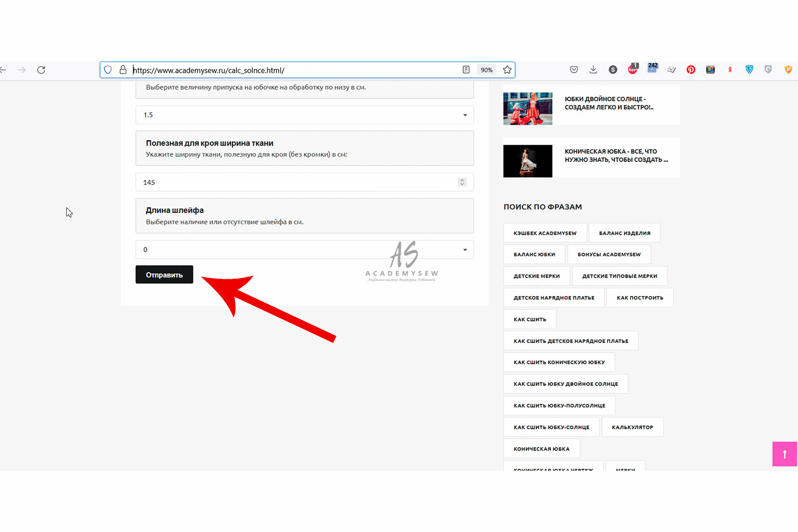Open the Pinterest save extension

691,70
